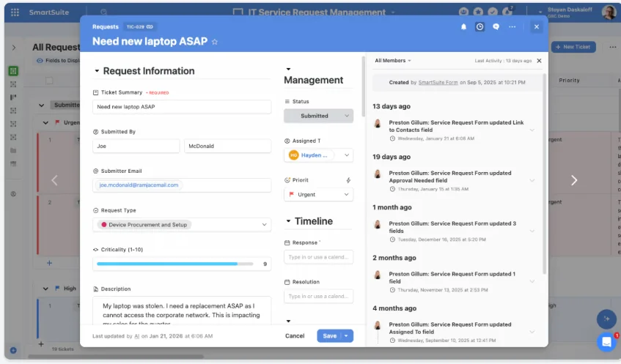Open the Save button dropdown arrow

(347, 336)
